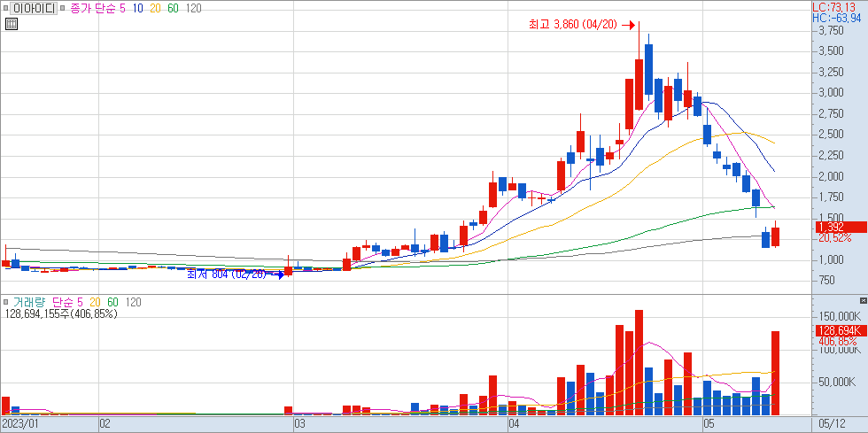Click the 20,52% change rate label

(835, 237)
